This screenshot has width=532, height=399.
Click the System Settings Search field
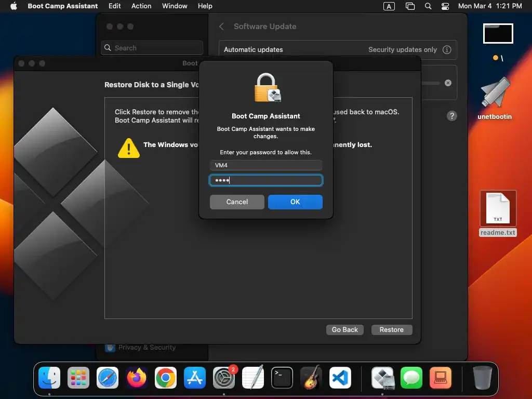pos(152,48)
